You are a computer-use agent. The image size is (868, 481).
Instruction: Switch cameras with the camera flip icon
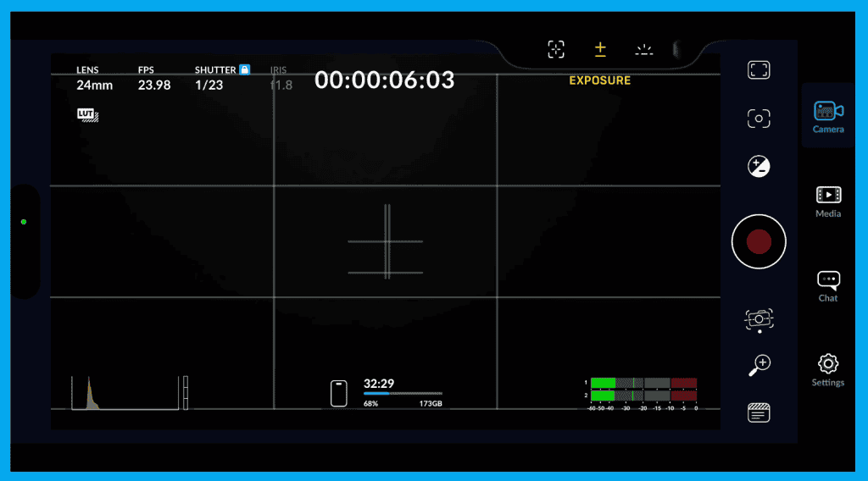pyautogui.click(x=759, y=319)
